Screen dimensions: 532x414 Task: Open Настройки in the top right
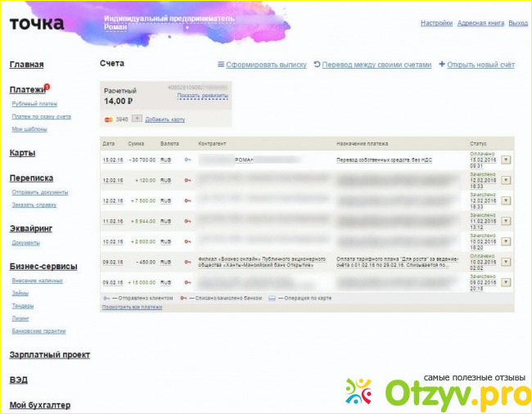pyautogui.click(x=436, y=24)
